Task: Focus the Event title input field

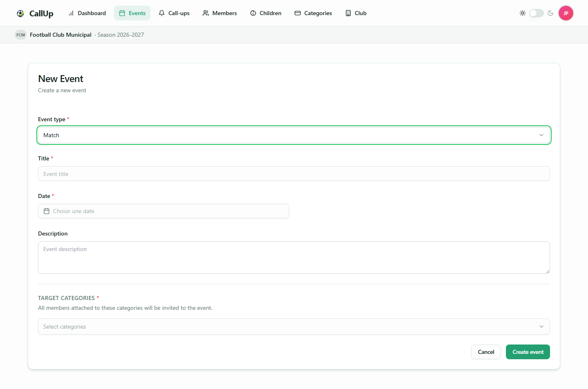Action: click(x=294, y=173)
